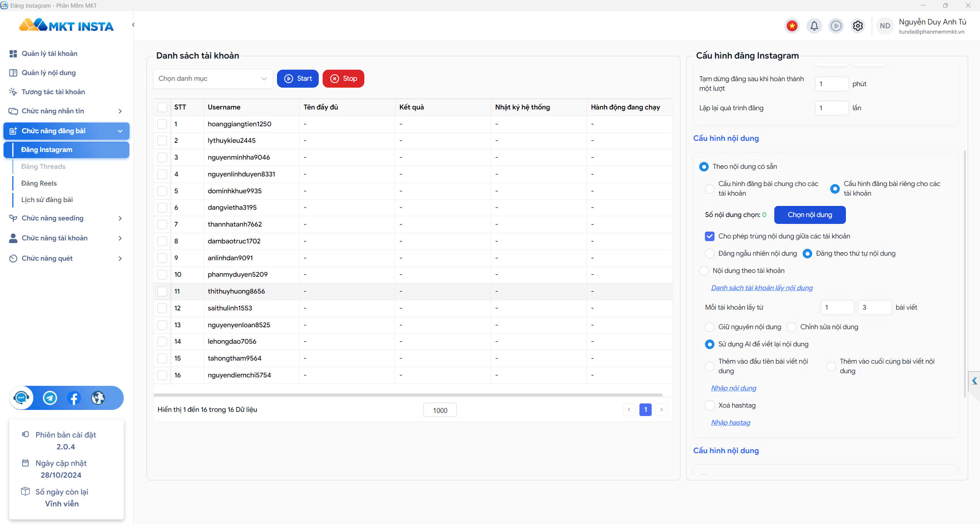Viewport: 980px width, 524px height.
Task: Select Nội dung theo tài khoản radio
Action: coord(704,271)
